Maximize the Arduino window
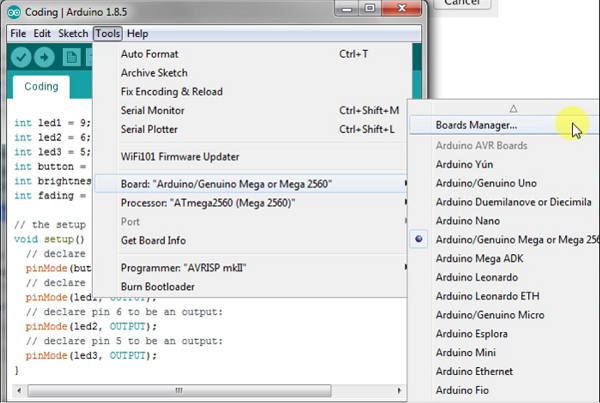 tap(370, 8)
